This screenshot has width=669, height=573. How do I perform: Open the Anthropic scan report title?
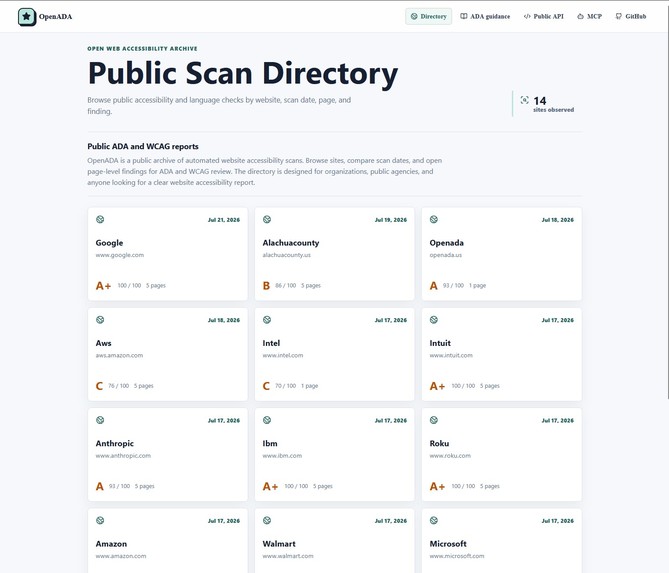tap(114, 443)
